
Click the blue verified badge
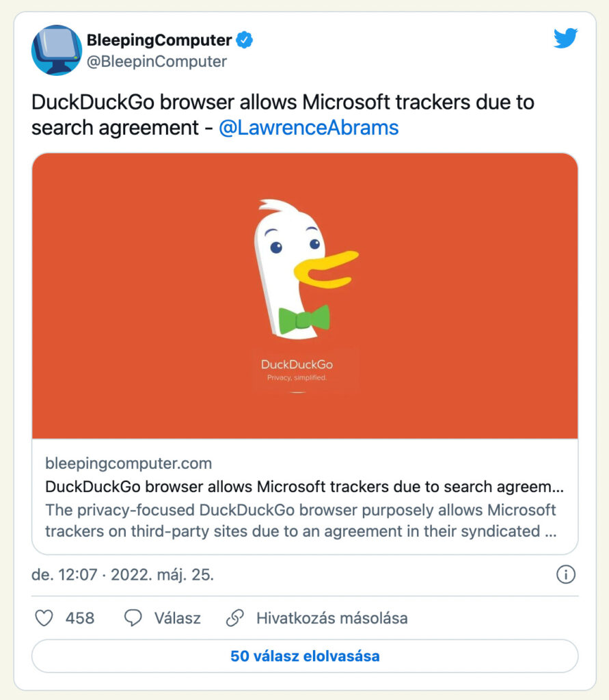coord(245,40)
